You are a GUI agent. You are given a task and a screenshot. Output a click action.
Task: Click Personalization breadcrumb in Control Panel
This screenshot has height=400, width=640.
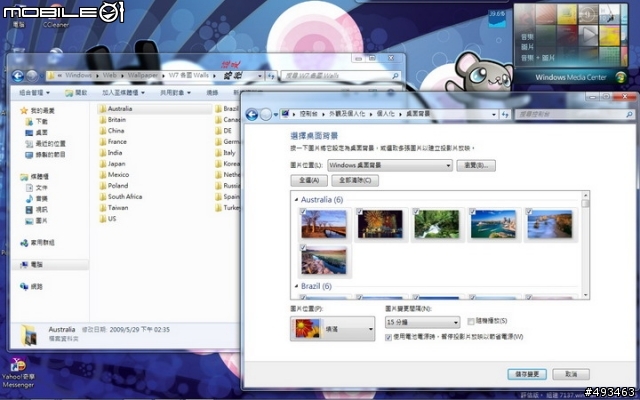click(386, 114)
